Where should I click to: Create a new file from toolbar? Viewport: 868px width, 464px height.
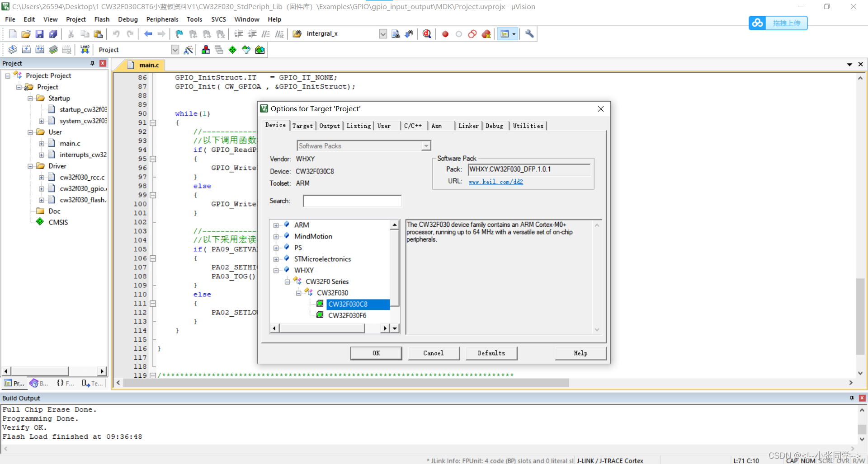13,34
